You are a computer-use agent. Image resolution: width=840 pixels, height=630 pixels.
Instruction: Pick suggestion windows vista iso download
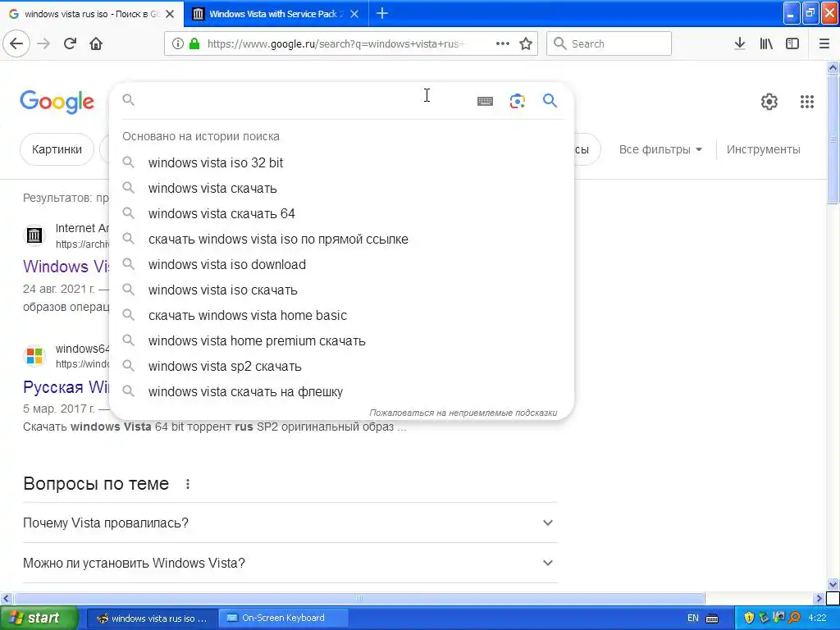pyautogui.click(x=341, y=265)
